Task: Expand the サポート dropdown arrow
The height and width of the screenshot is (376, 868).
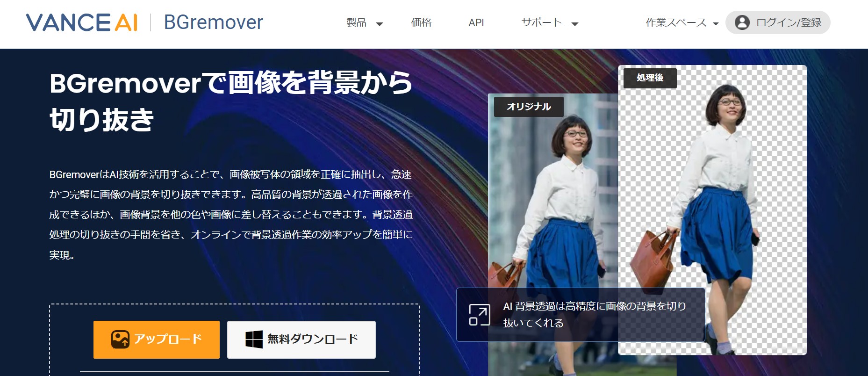Action: coord(575,24)
